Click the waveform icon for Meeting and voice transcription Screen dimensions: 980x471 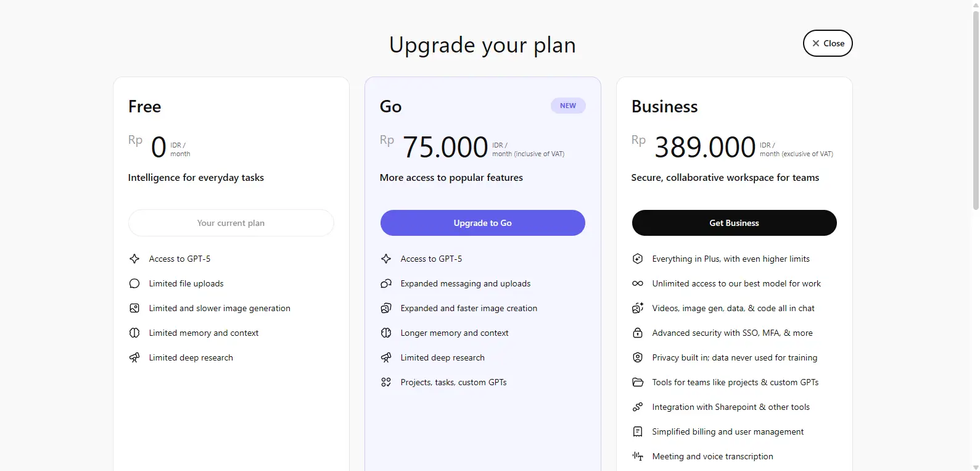[x=638, y=456]
